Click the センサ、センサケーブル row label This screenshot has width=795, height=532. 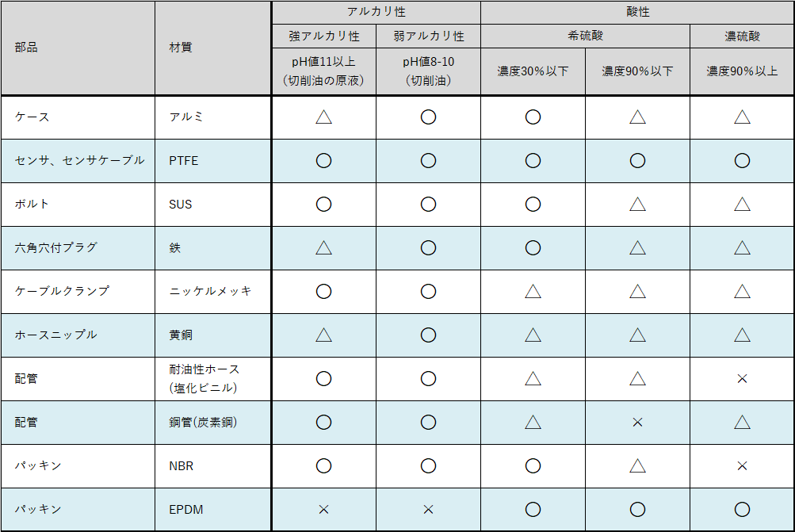[x=79, y=160]
